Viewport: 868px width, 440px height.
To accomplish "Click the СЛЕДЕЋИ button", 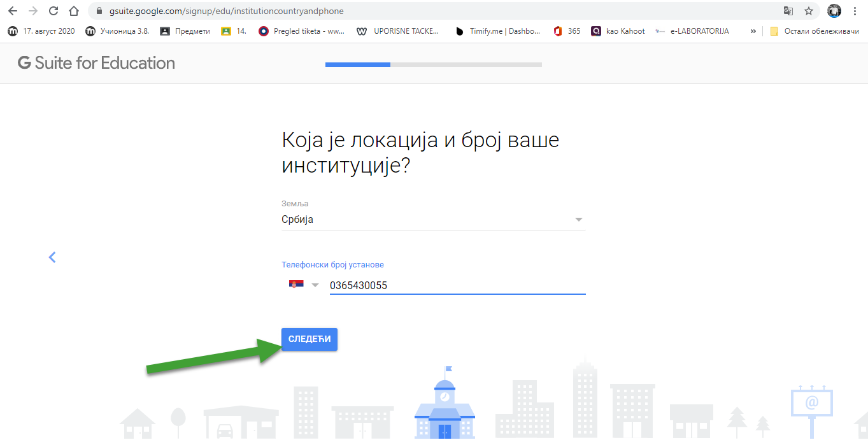I will pos(309,339).
